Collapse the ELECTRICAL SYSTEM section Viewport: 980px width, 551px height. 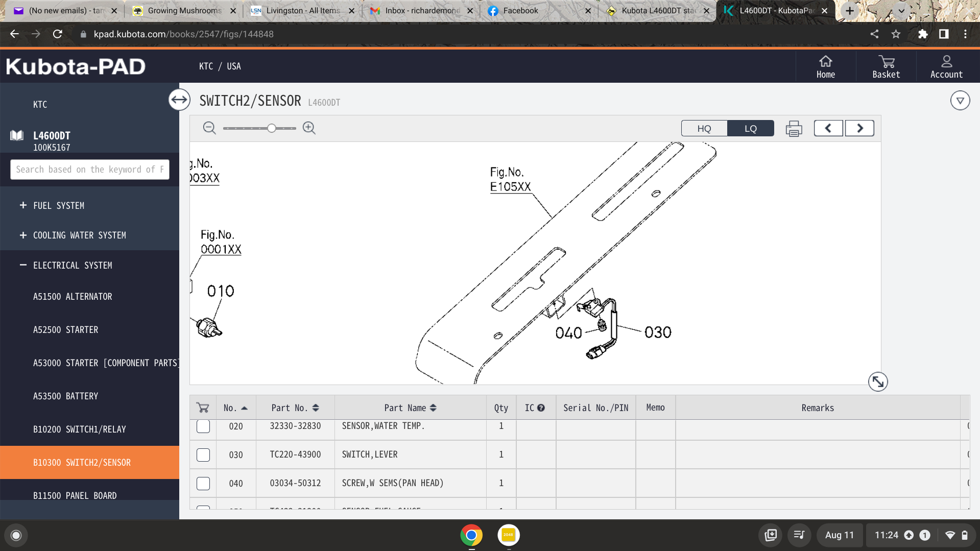pos(23,265)
